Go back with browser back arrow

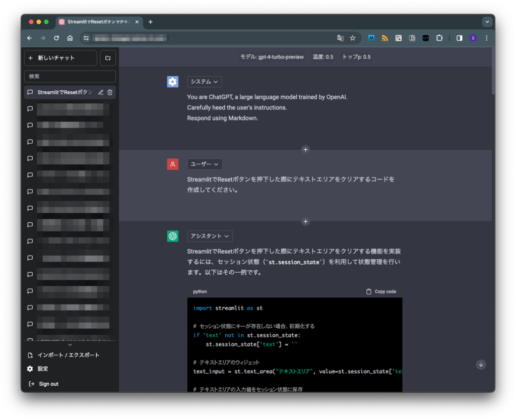pos(29,38)
